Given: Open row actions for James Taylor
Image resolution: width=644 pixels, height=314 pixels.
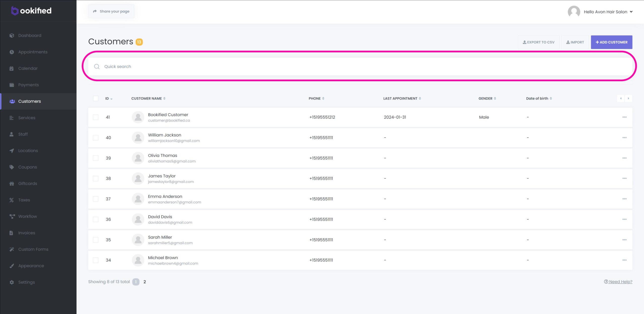Looking at the screenshot, I should (x=624, y=179).
